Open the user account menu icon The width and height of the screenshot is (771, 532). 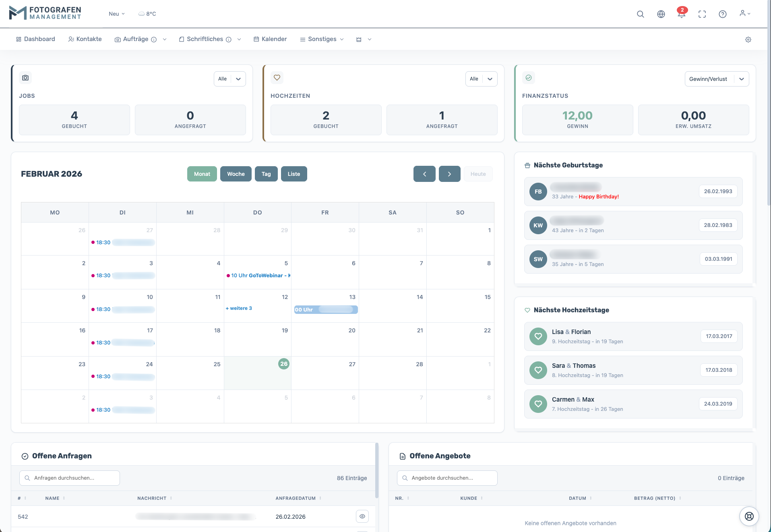744,14
